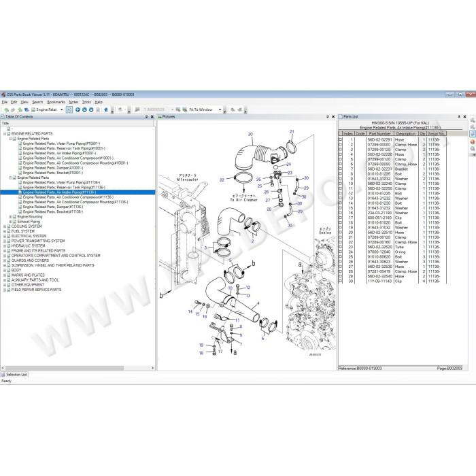Check the box for index 24 O-ring
476x476 pixels.
[340, 252]
